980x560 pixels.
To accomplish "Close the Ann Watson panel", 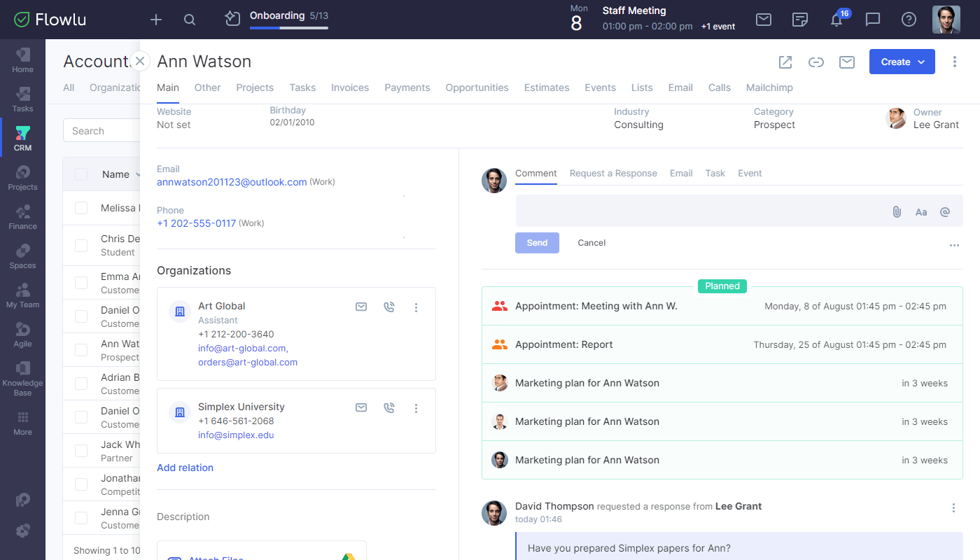I will click(140, 61).
